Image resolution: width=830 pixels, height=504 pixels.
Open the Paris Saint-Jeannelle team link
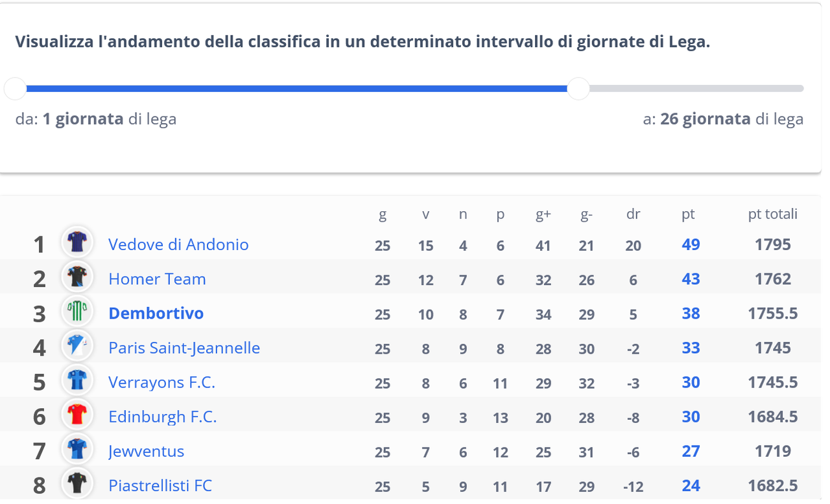(x=184, y=348)
